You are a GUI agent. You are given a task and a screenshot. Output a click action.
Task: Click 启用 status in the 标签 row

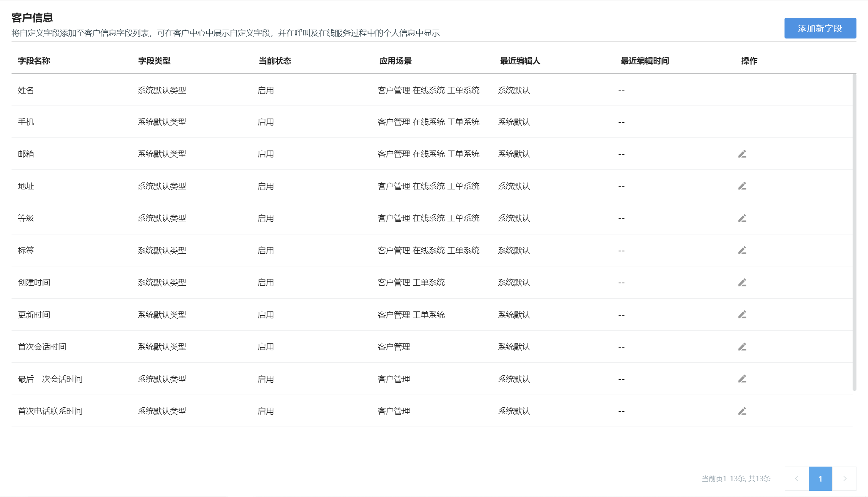tap(265, 251)
